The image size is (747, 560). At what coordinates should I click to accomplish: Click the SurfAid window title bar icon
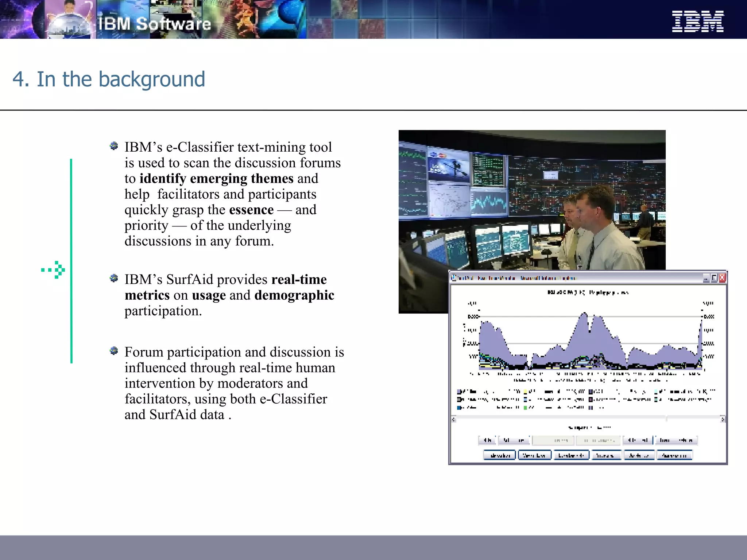click(x=454, y=278)
